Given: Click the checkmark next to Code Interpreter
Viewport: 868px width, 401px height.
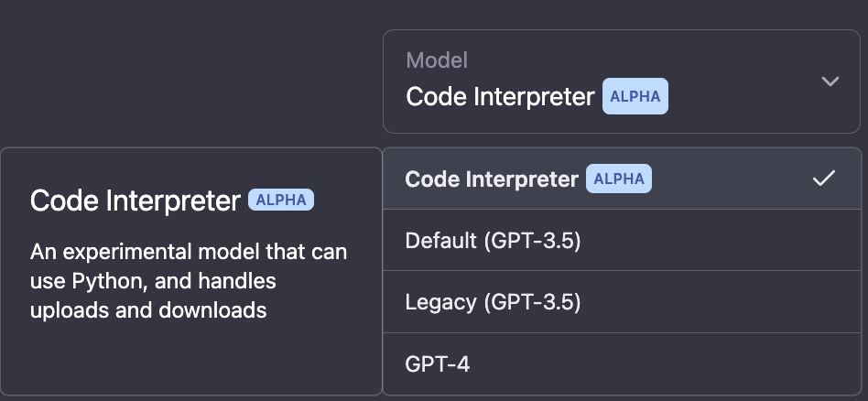Looking at the screenshot, I should 824,179.
